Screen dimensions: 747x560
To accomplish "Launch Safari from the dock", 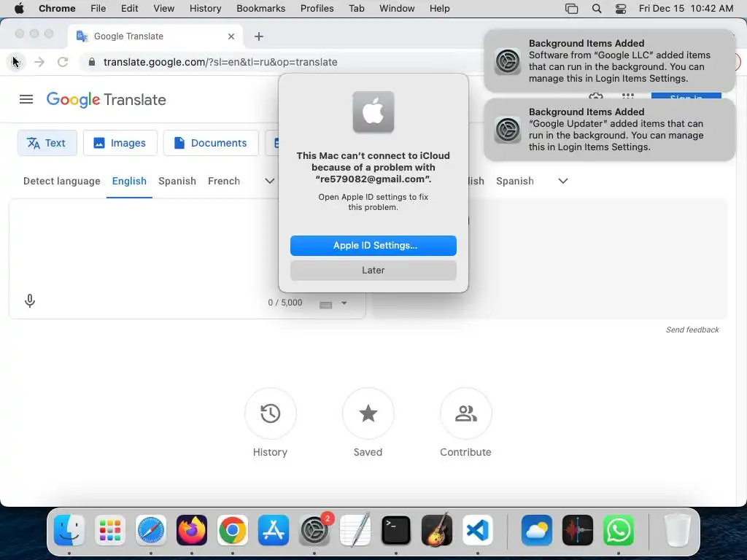I will click(151, 530).
